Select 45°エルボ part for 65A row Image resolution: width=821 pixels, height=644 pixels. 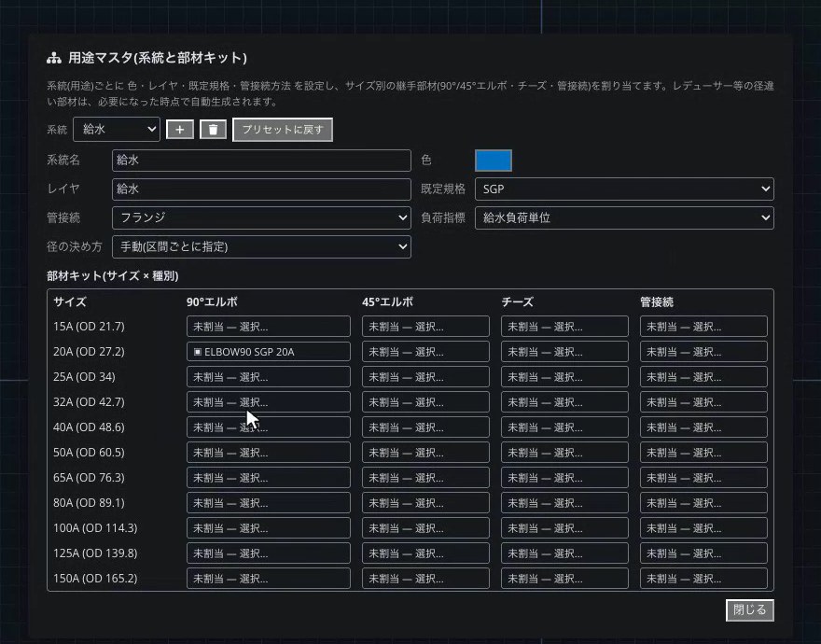425,477
